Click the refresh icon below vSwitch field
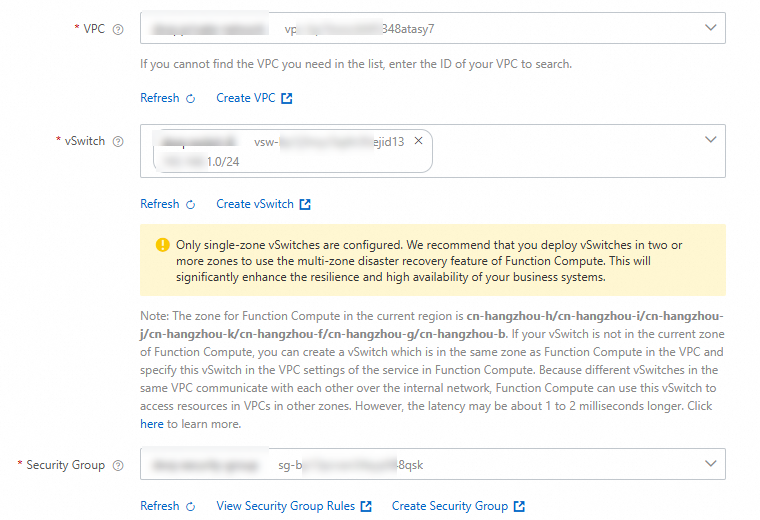This screenshot has width=760, height=520. click(x=190, y=204)
